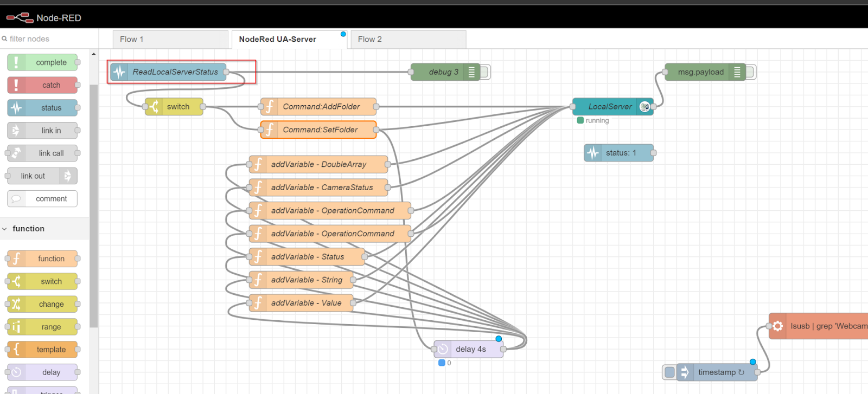Pick the link call palette node
This screenshot has width=868, height=394.
pos(42,153)
